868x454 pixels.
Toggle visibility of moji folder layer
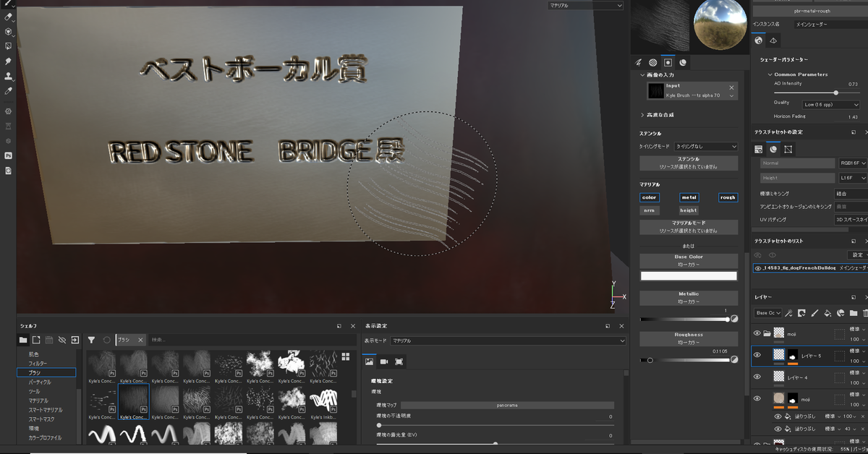(757, 333)
